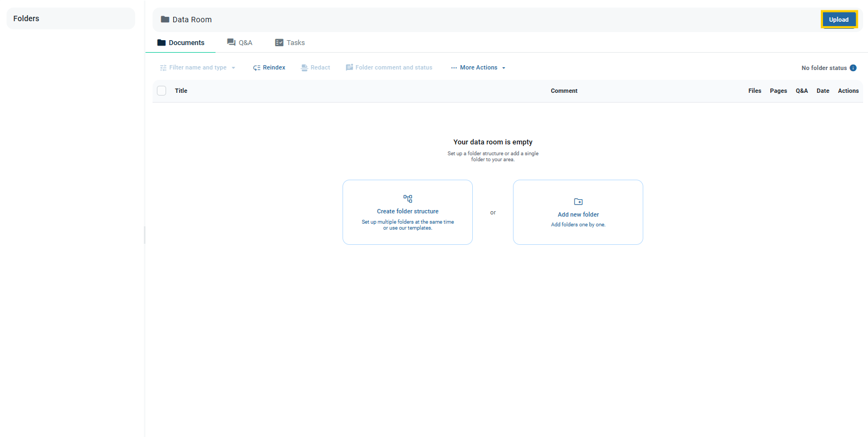This screenshot has width=868, height=437.
Task: Click the Date column header
Action: tap(823, 91)
